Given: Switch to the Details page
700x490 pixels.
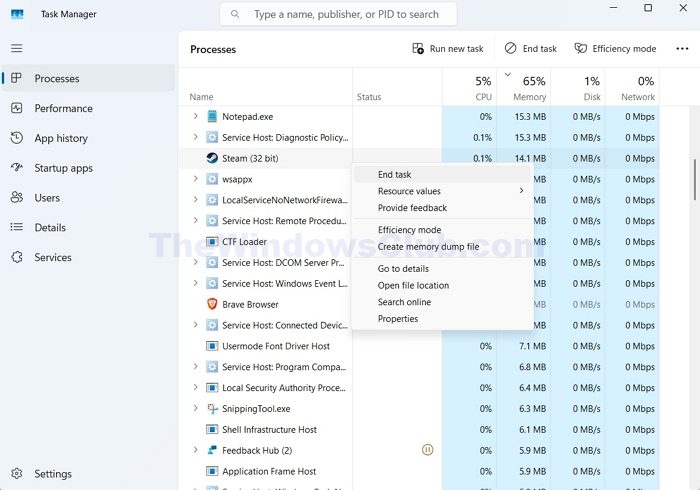Looking at the screenshot, I should [50, 228].
